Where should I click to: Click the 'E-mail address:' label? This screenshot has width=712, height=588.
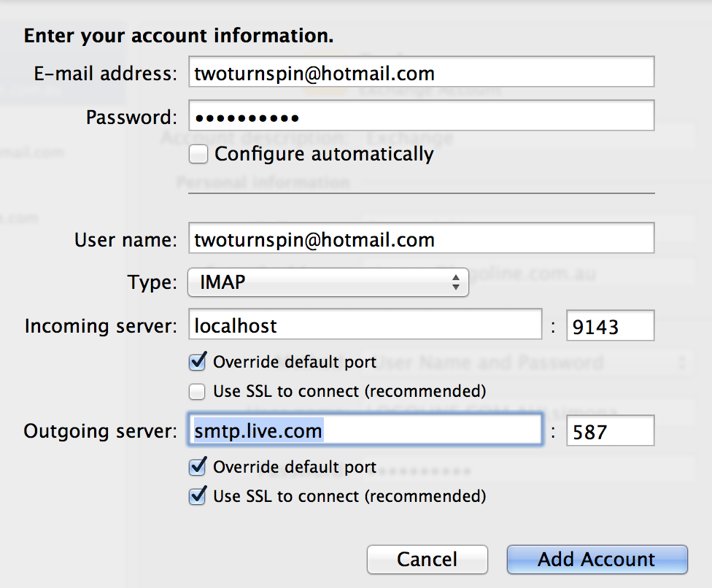[105, 73]
